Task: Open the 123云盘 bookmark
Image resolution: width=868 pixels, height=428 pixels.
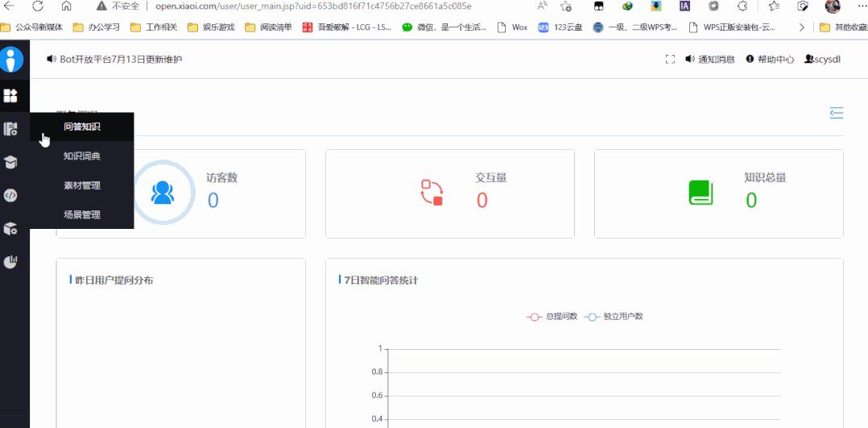Action: (x=560, y=27)
